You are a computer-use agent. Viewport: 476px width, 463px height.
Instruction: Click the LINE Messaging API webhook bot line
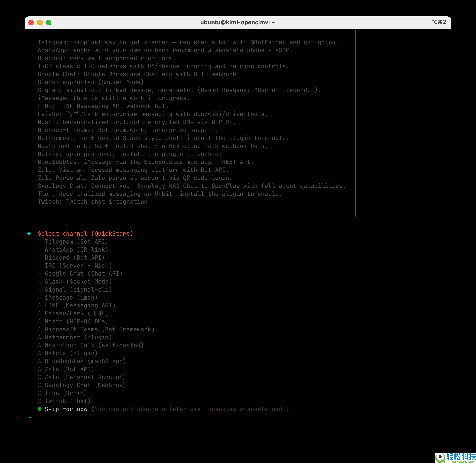coord(103,106)
